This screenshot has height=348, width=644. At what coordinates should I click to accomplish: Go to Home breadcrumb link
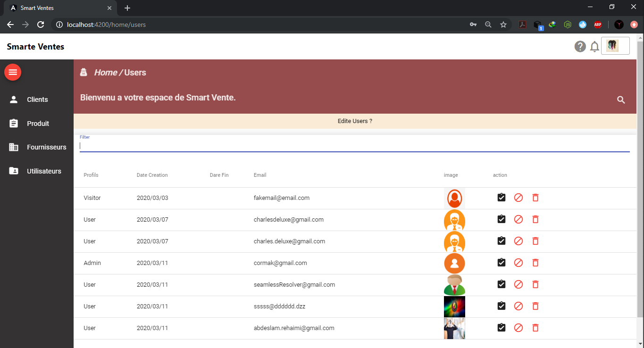[106, 73]
